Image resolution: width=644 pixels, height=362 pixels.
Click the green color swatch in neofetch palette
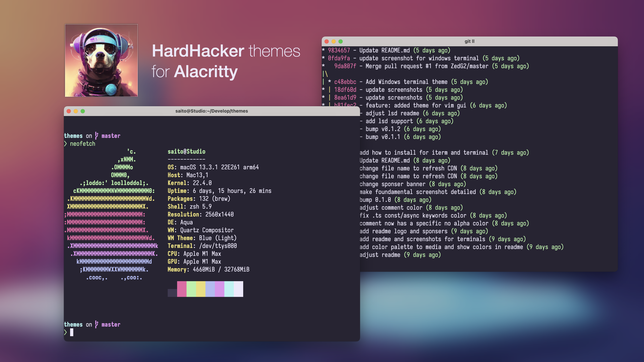[191, 289]
